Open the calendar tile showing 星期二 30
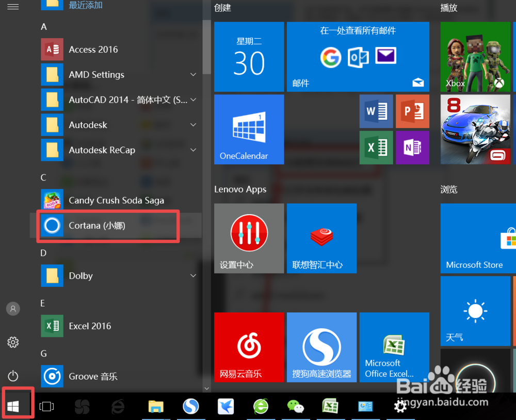The image size is (516, 420). (x=249, y=57)
